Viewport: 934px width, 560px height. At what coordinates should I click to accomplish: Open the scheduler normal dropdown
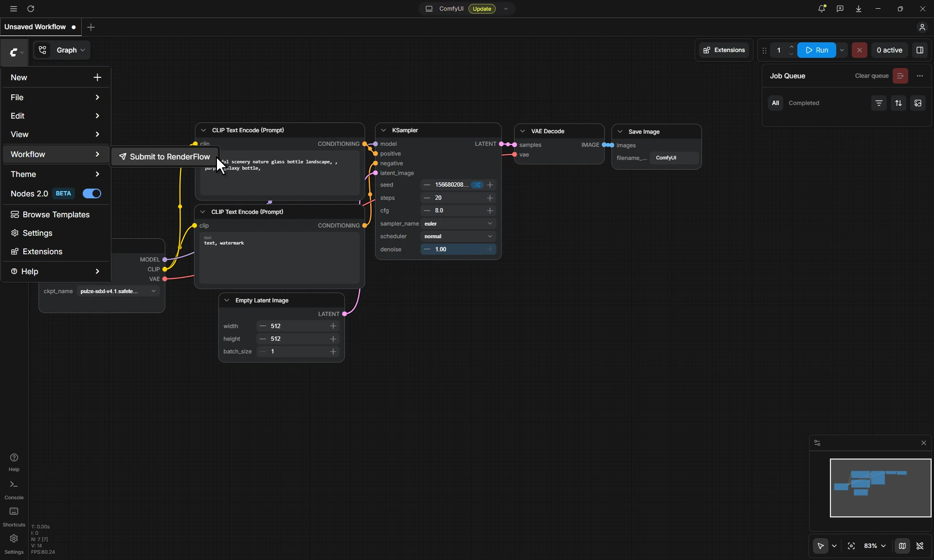click(x=458, y=236)
